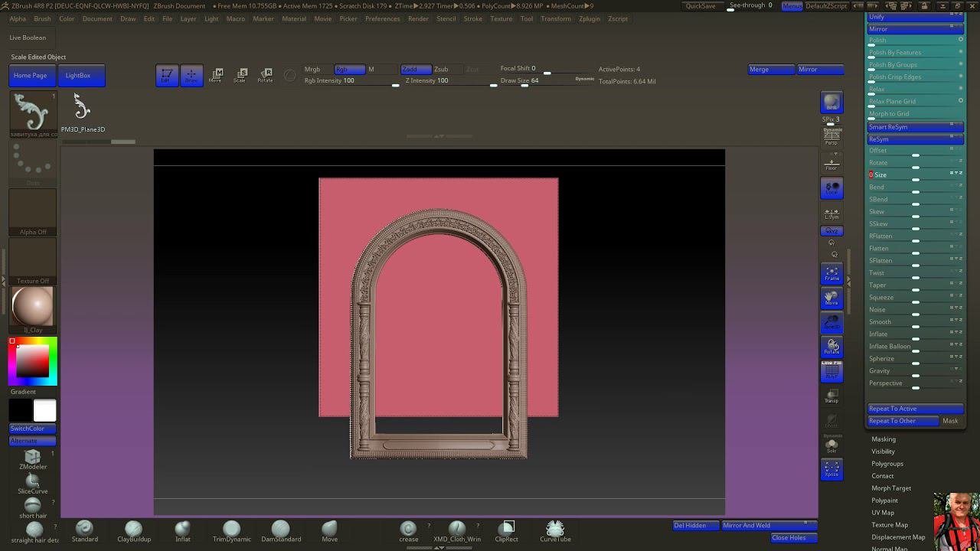
Task: Expand the Polygroups section
Action: click(x=887, y=464)
